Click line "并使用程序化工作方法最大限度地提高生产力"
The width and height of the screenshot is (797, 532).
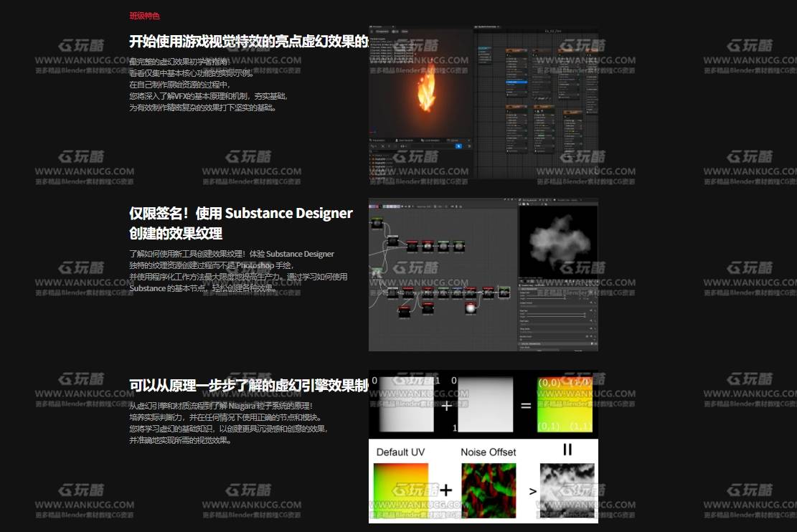[x=207, y=277]
